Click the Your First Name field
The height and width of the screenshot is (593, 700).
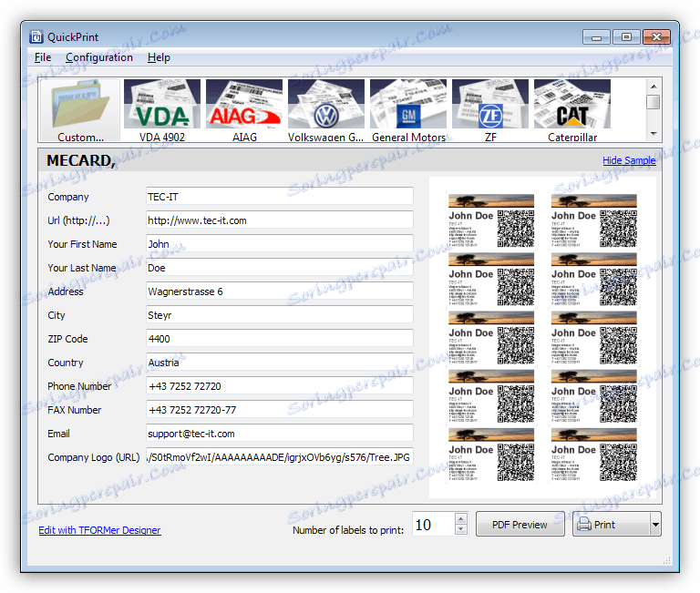pos(280,243)
